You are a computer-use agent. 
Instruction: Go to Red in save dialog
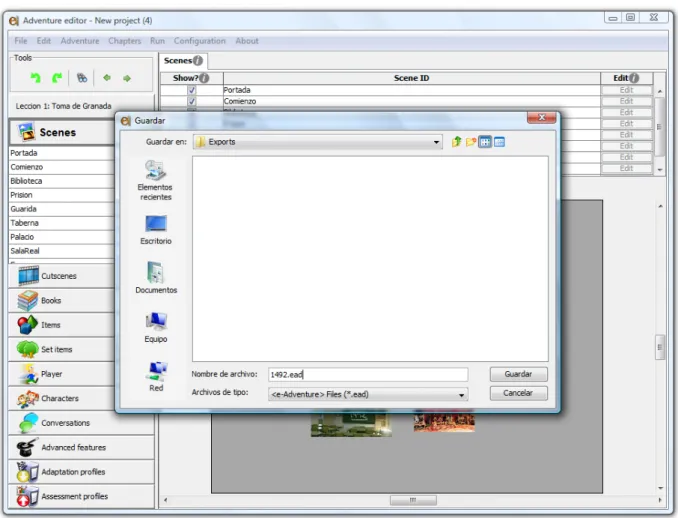tap(156, 376)
